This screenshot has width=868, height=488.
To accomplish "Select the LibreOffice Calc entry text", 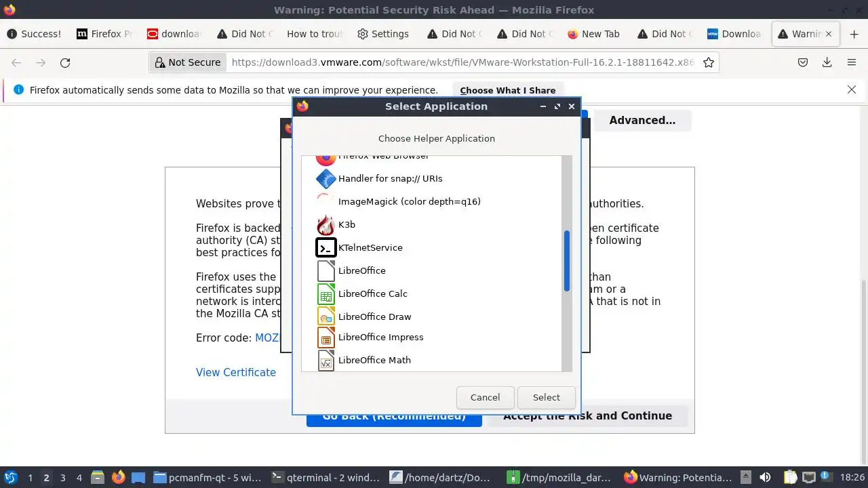I will tap(373, 293).
